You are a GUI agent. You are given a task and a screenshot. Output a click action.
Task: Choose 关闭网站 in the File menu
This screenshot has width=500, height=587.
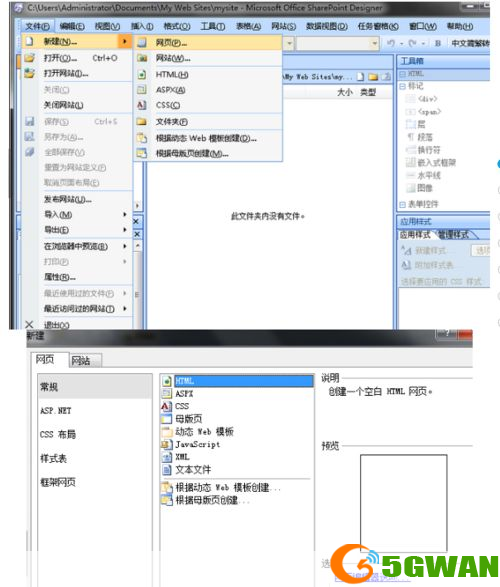click(76, 105)
